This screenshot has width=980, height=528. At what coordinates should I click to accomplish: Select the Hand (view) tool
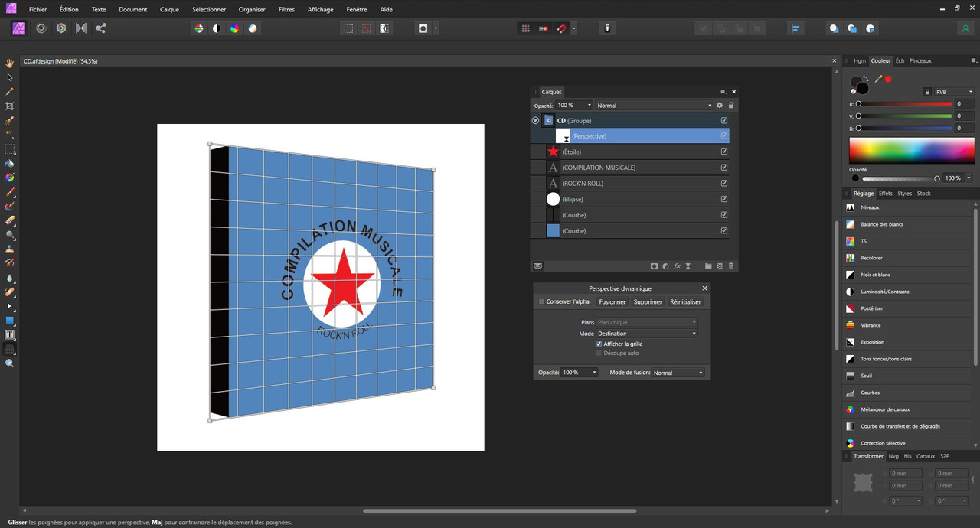[10, 64]
